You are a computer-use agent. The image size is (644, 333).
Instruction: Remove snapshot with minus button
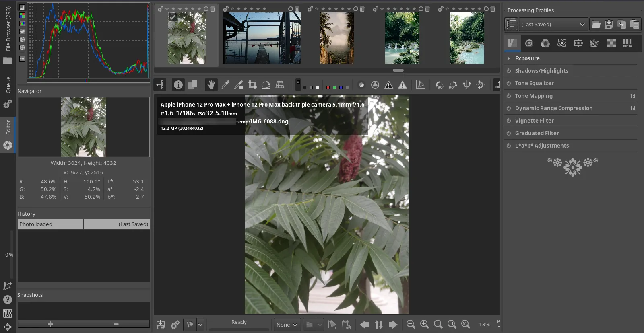116,324
